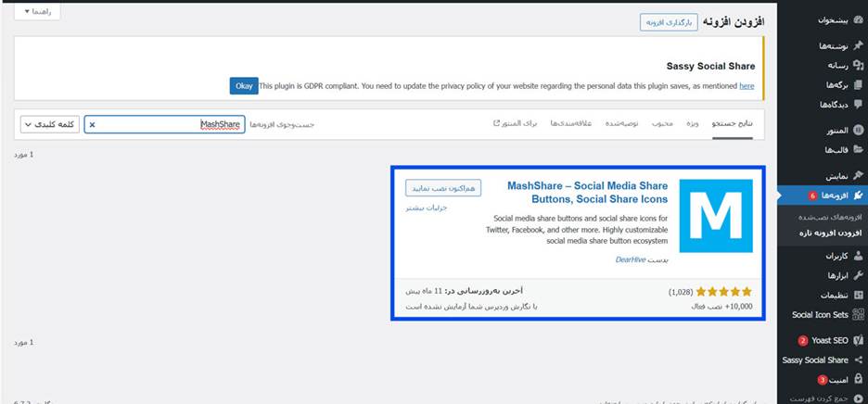
Task: Click the five-star rating on MashShare card
Action: (x=723, y=292)
